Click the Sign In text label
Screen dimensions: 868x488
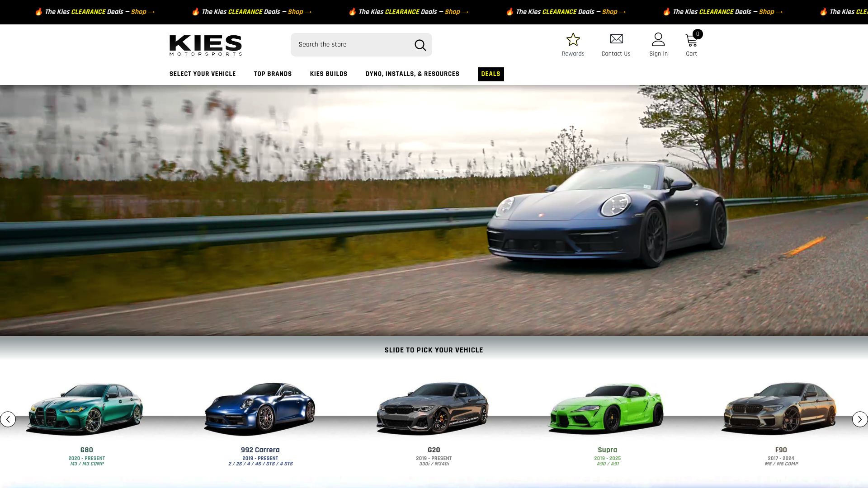pos(658,54)
